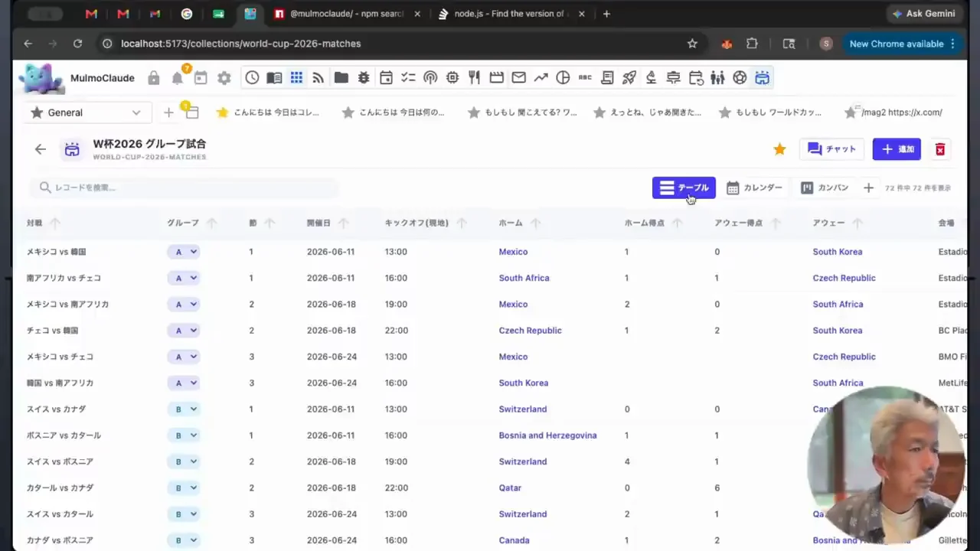The image size is (980, 551).
Task: Open the trending chart icon
Action: tap(541, 77)
